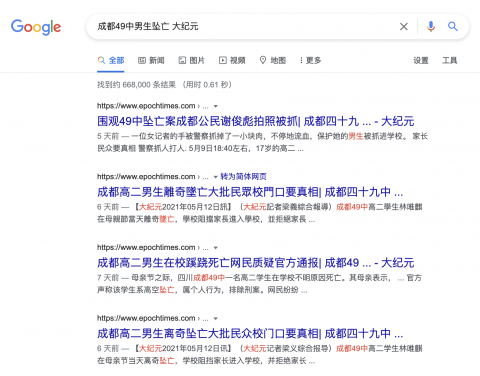Switch to the 图片 tab
This screenshot has height=376, width=480.
[192, 60]
